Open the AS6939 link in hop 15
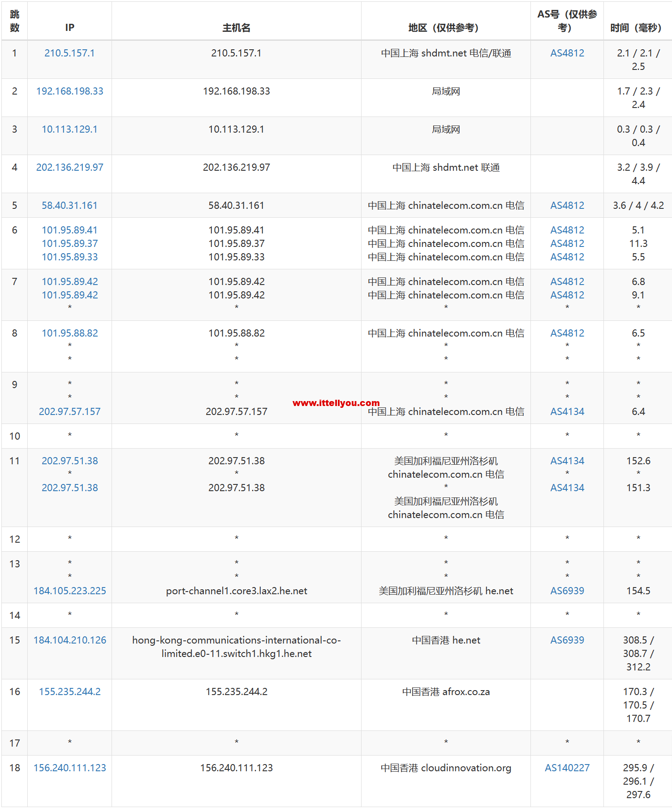The height and width of the screenshot is (808, 672). (x=567, y=640)
